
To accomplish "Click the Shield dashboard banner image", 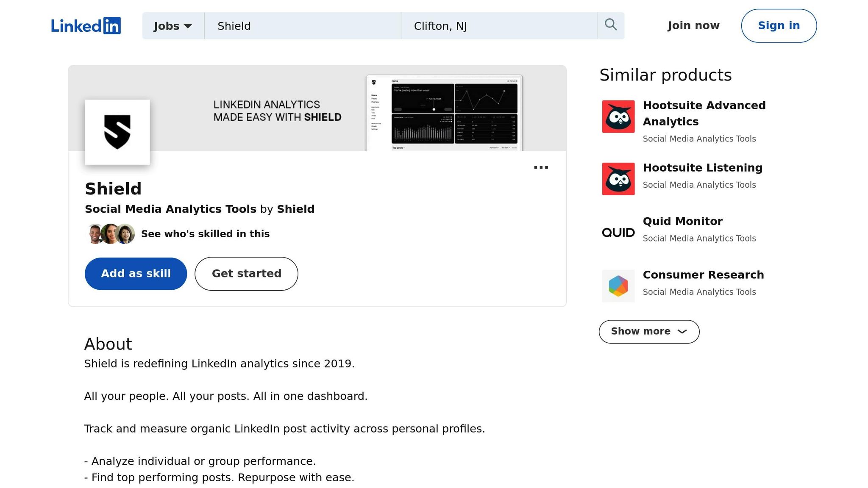I will (x=444, y=113).
